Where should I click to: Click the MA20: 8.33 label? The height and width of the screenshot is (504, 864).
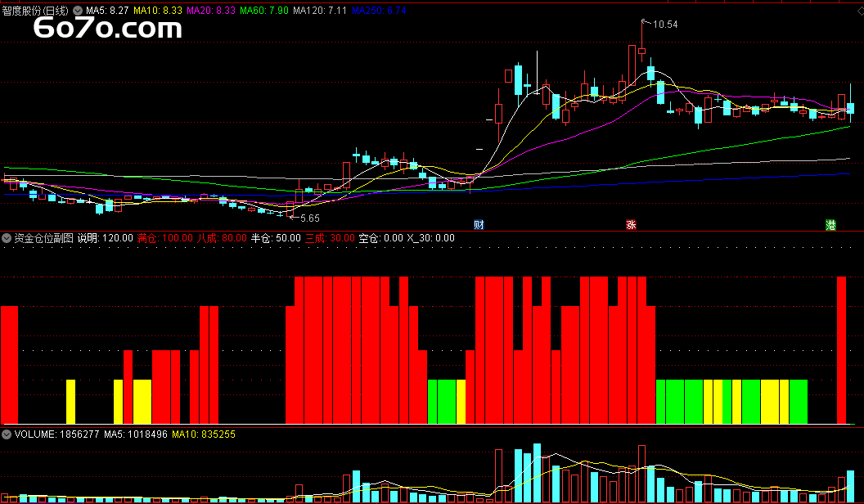211,11
